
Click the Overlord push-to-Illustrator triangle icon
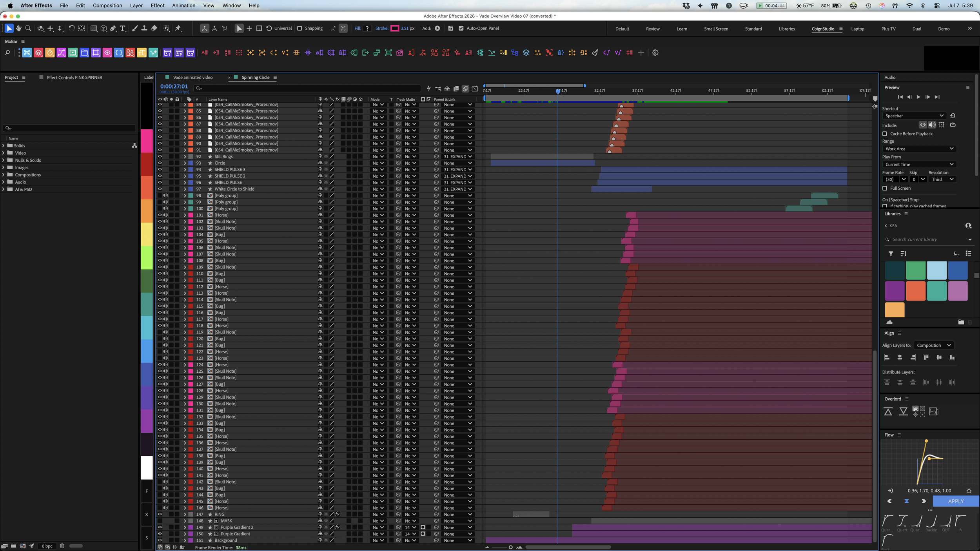click(x=888, y=411)
